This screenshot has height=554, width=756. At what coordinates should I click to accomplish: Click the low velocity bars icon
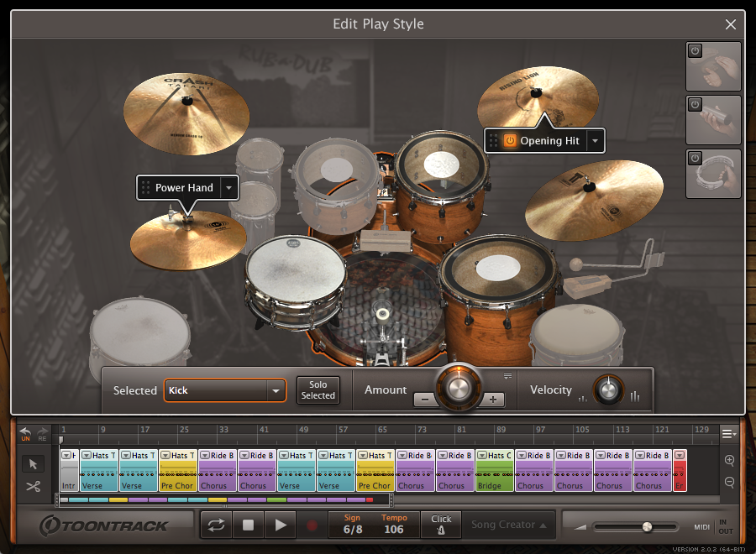point(582,399)
